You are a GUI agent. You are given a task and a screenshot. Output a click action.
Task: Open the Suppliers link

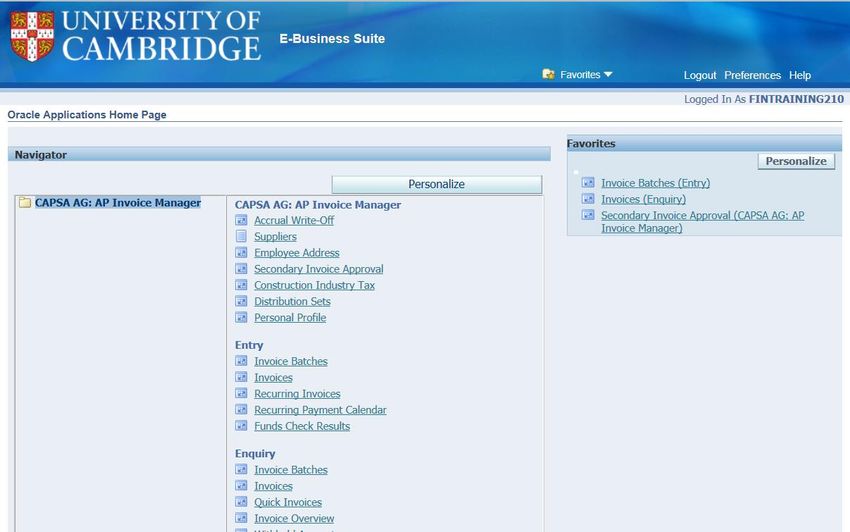(275, 237)
